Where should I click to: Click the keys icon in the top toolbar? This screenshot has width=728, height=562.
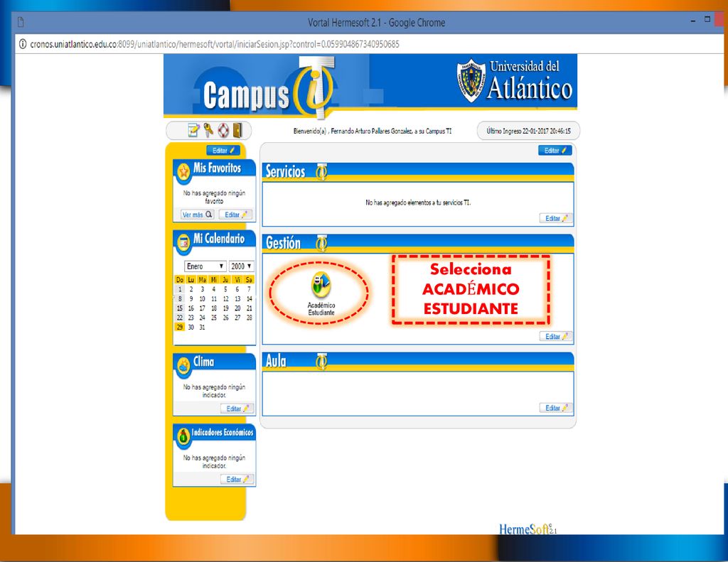click(x=208, y=130)
